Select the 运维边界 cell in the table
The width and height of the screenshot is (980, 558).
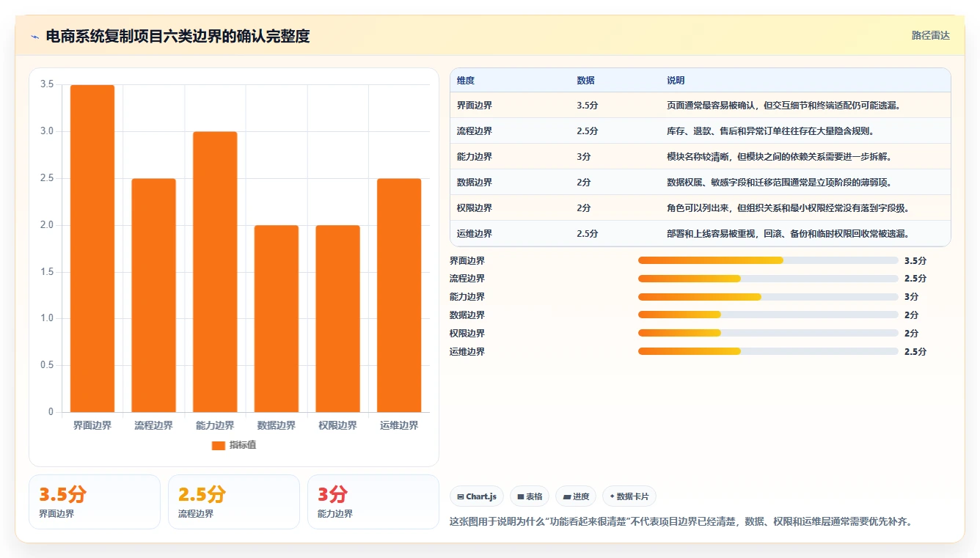475,234
